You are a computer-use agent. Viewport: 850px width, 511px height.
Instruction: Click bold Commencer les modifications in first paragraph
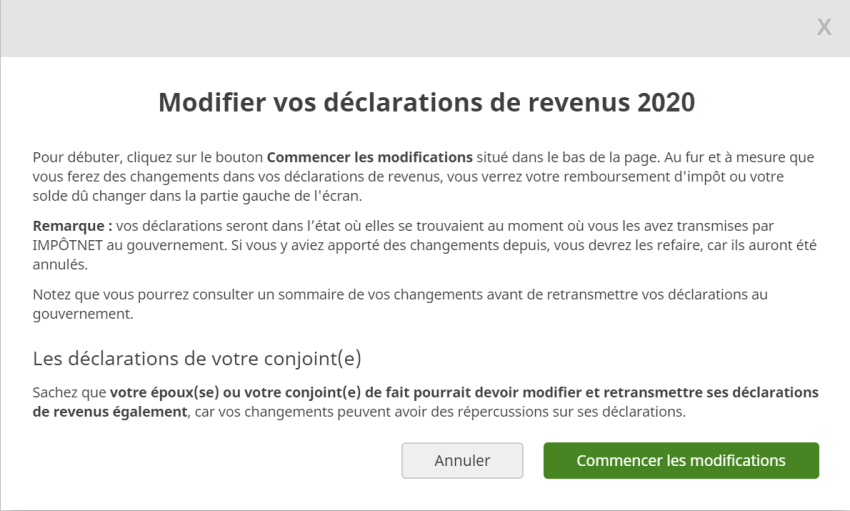point(369,157)
